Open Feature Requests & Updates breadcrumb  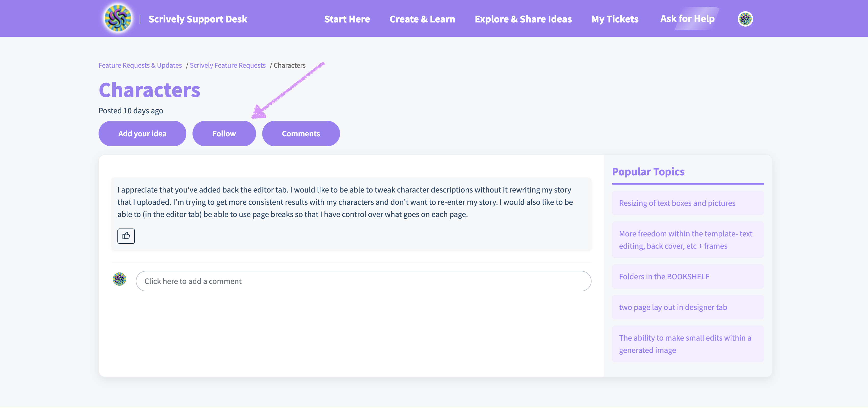140,65
